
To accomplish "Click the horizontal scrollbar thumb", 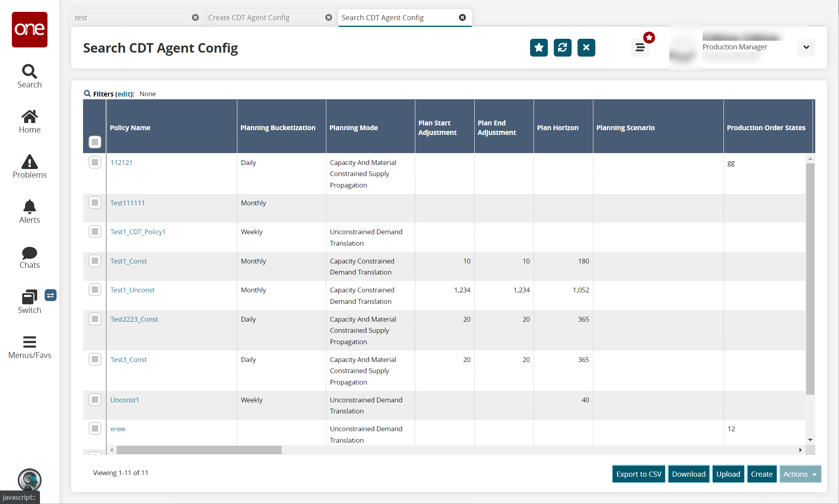I will pyautogui.click(x=199, y=450).
